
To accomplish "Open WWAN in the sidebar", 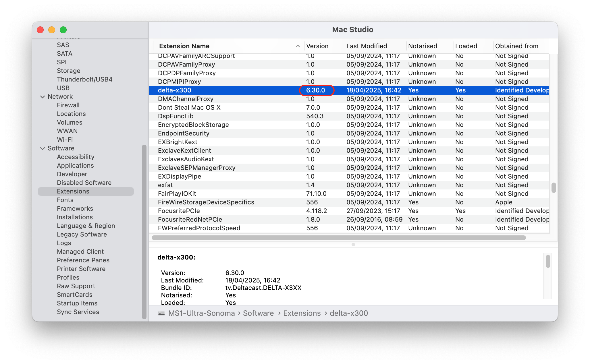I will tap(67, 131).
